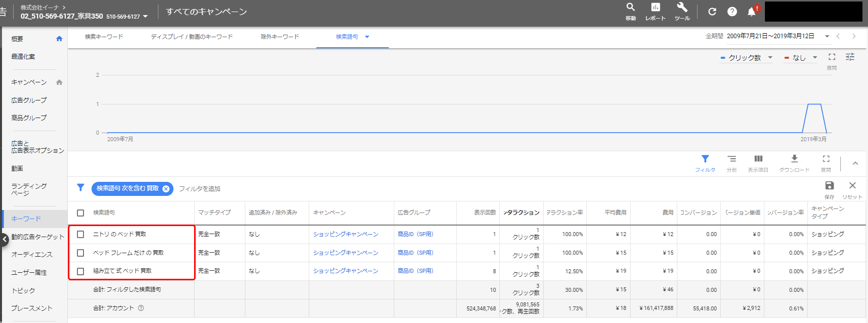868x323 pixels.
Task: Click the 分割 segment icon
Action: coord(732,159)
